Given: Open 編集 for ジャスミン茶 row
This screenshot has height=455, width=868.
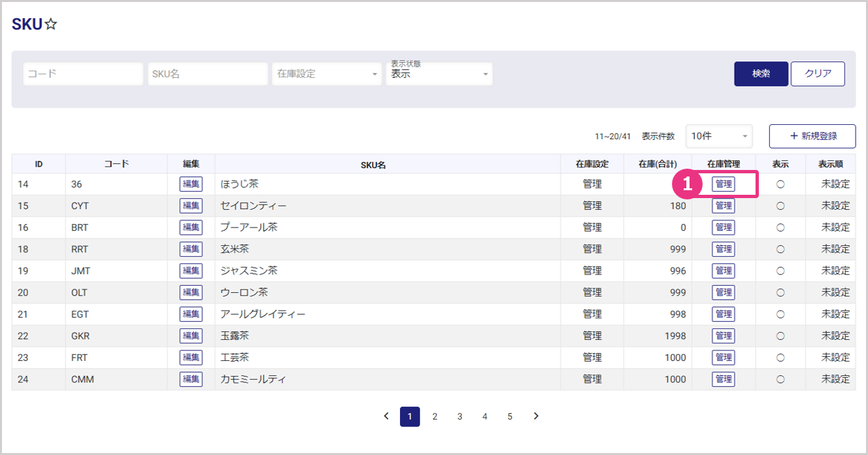Looking at the screenshot, I should pos(191,271).
